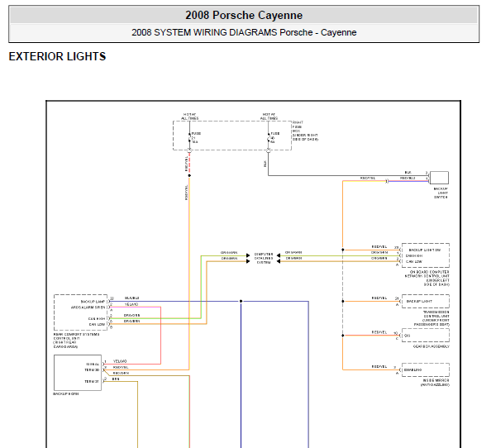This screenshot has height=448, width=496.
Task: Click 'CAN LOW' on rear comfort control unit
Action: click(x=97, y=324)
